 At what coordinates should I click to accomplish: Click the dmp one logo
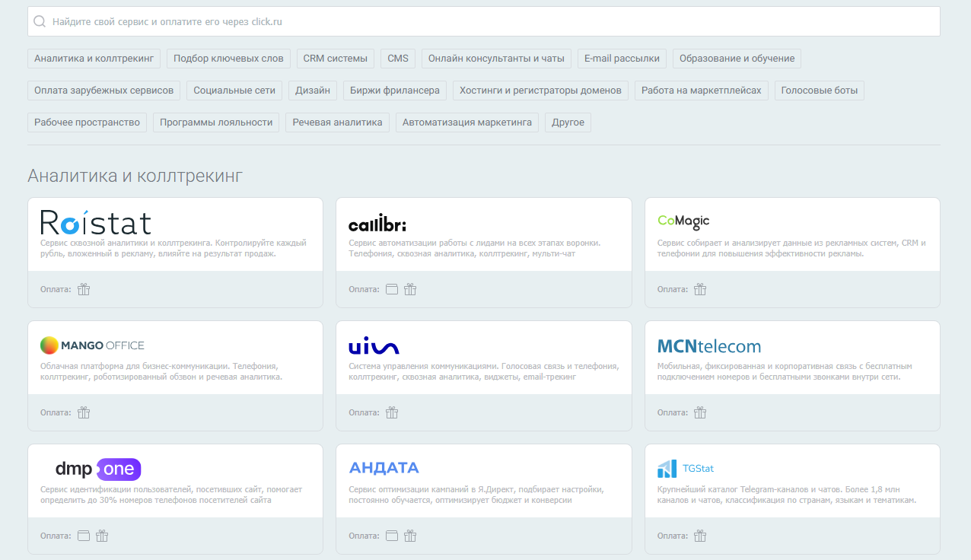(98, 469)
